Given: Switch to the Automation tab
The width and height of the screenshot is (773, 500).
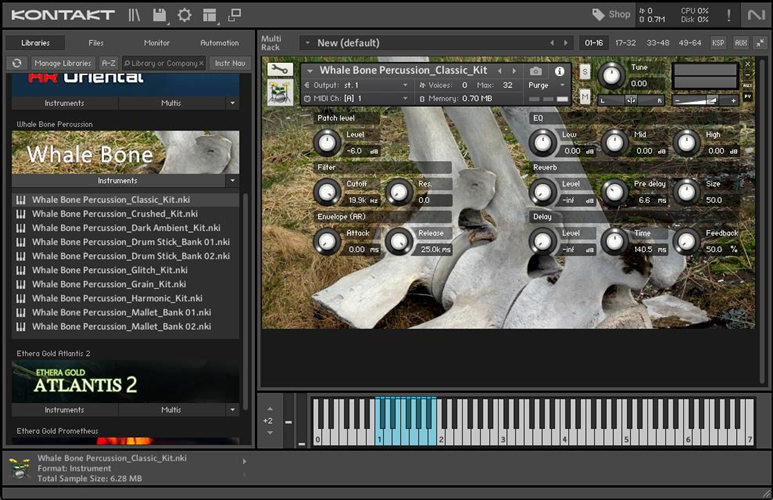Looking at the screenshot, I should point(219,43).
